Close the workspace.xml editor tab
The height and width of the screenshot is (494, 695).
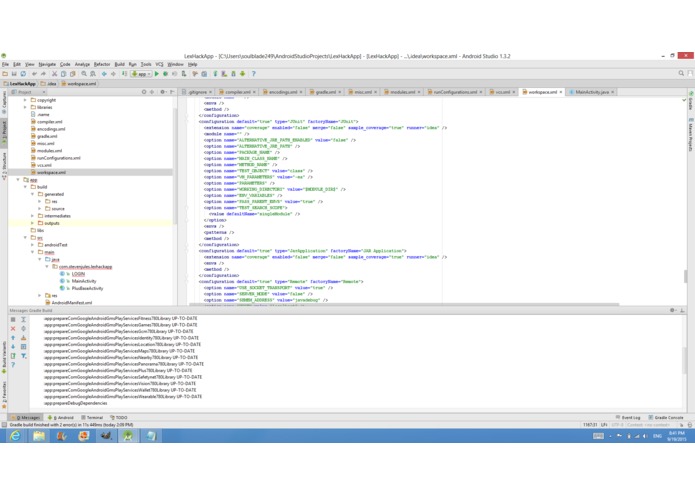561,92
